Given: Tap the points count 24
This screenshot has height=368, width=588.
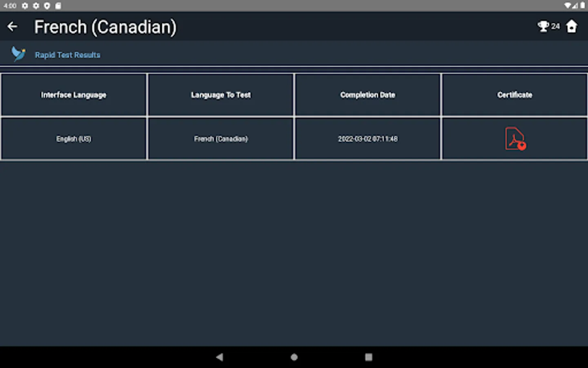Looking at the screenshot, I should tap(555, 26).
